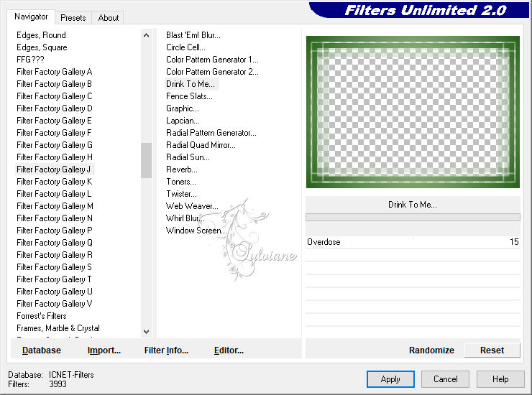This screenshot has height=395, width=532.
Task: Select Filter Factory Gallery N
Action: point(55,218)
